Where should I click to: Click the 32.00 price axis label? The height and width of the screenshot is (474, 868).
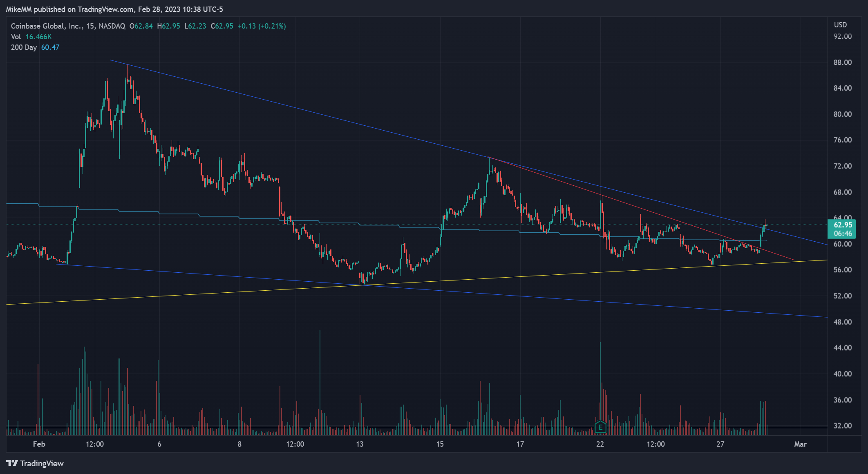843,426
